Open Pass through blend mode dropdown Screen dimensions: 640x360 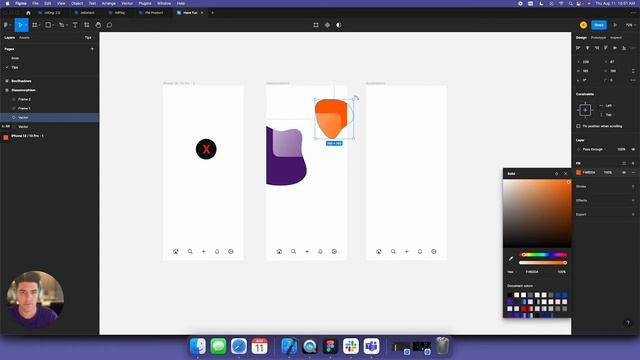click(594, 149)
